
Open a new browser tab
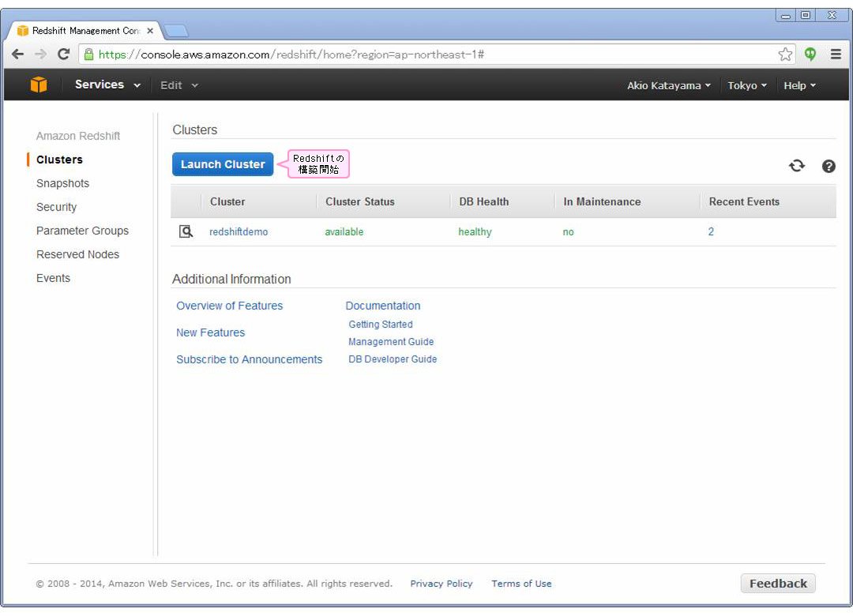(x=175, y=31)
